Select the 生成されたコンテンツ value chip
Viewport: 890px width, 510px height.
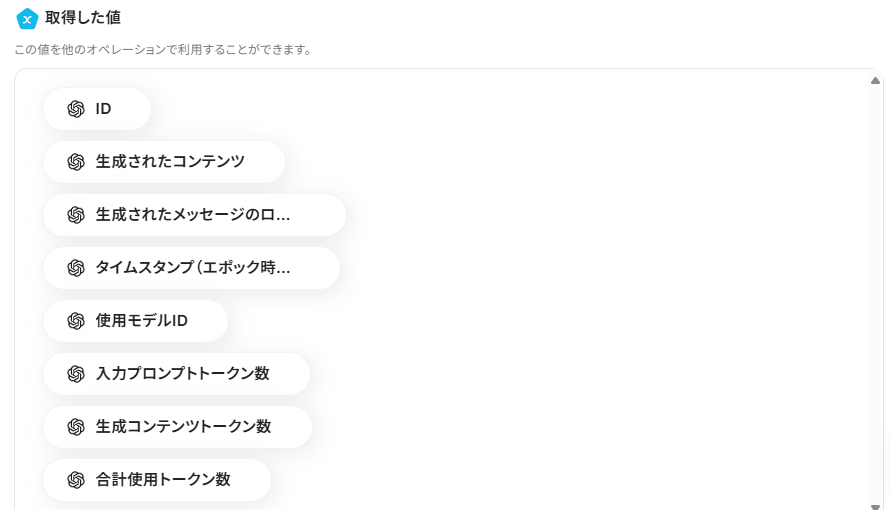coord(164,162)
